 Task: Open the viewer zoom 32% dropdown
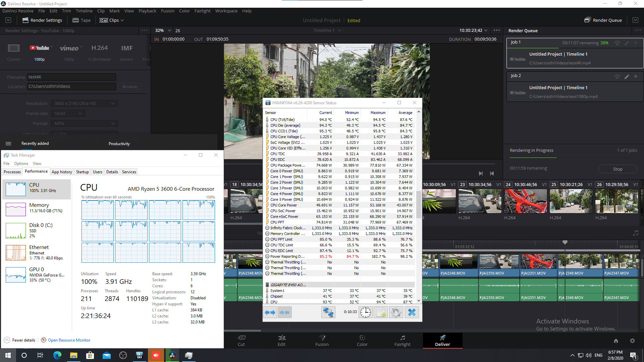163,31
